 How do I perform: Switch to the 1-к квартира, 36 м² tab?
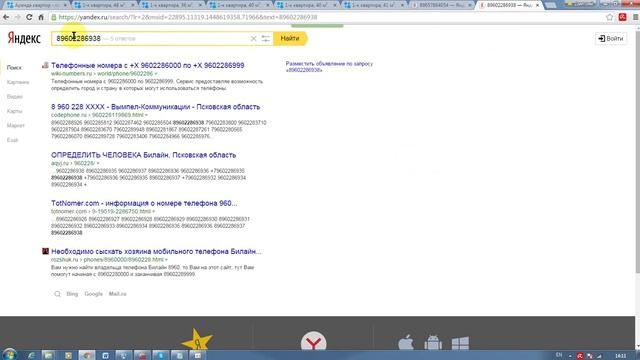click(x=171, y=5)
